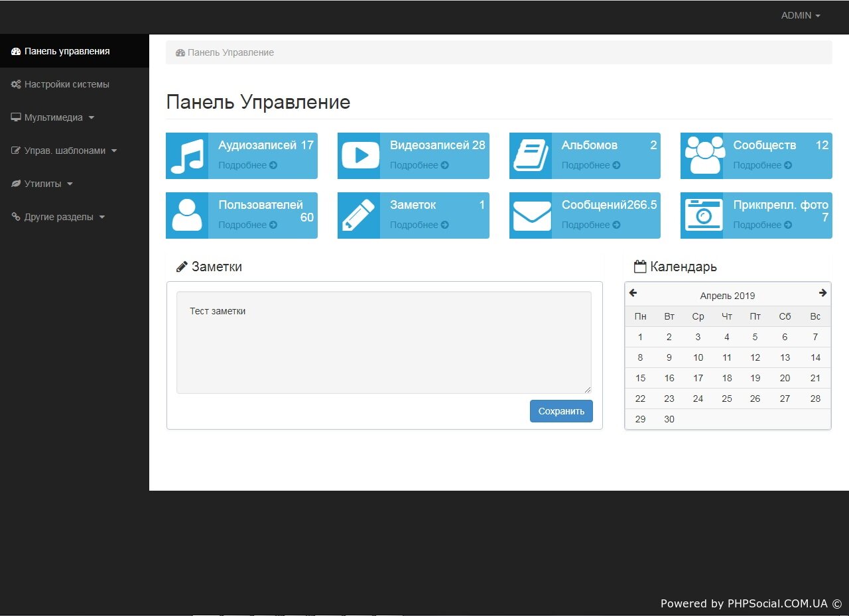Viewport: 849px width, 616px height.
Task: Go to next month in calendar
Action: point(822,293)
